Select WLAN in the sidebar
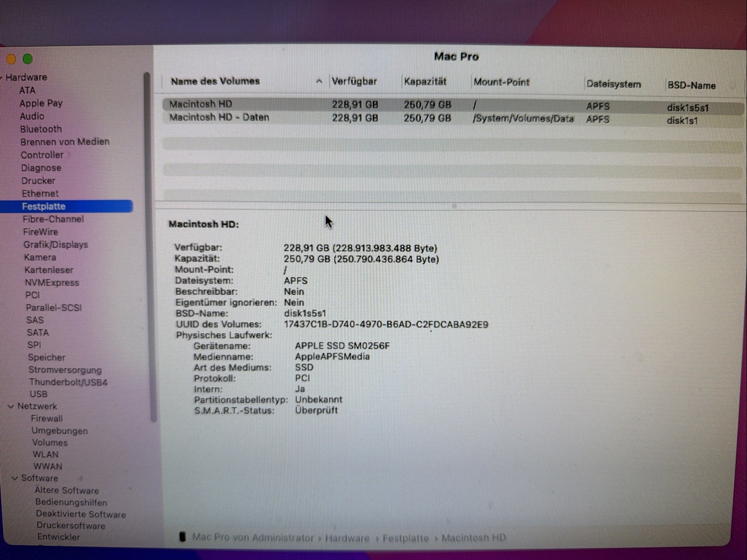Viewport: 747px width, 560px height. point(46,454)
